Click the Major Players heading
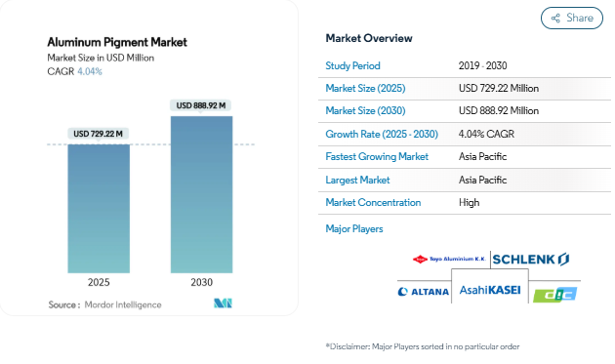The image size is (615, 364). 354,228
